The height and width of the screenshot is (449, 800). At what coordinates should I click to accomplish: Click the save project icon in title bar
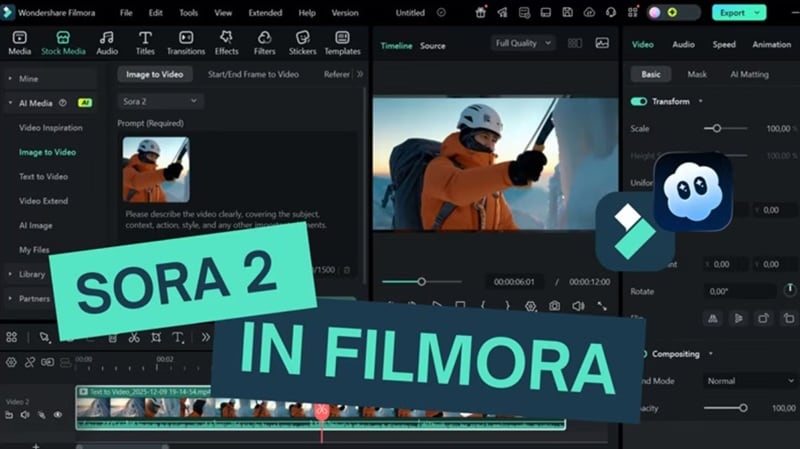pyautogui.click(x=567, y=13)
